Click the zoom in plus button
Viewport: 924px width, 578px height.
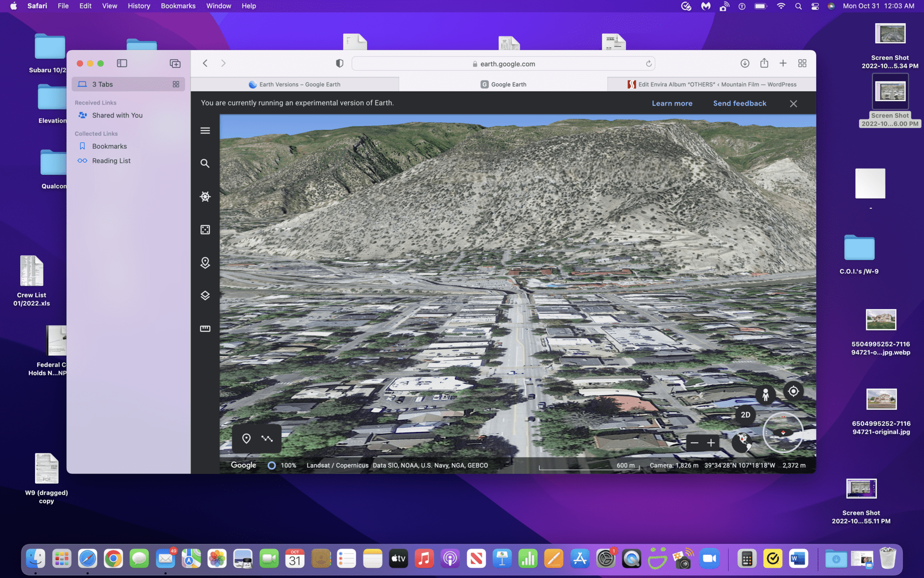point(711,443)
